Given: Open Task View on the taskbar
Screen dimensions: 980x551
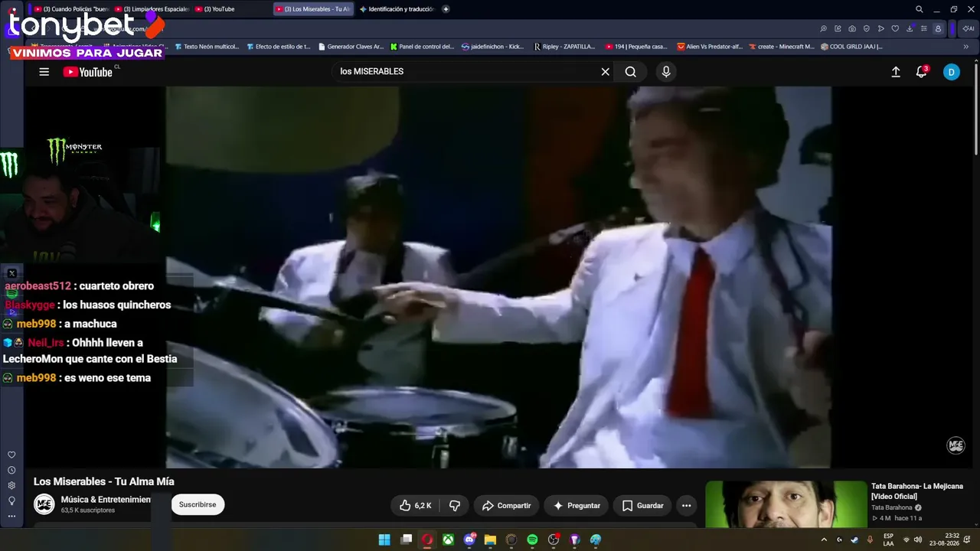Looking at the screenshot, I should [407, 540].
